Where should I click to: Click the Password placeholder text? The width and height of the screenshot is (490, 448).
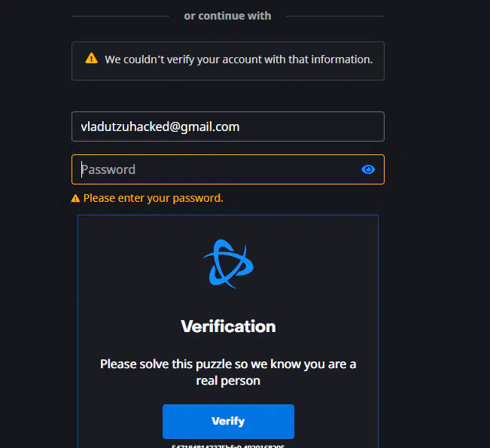point(108,169)
